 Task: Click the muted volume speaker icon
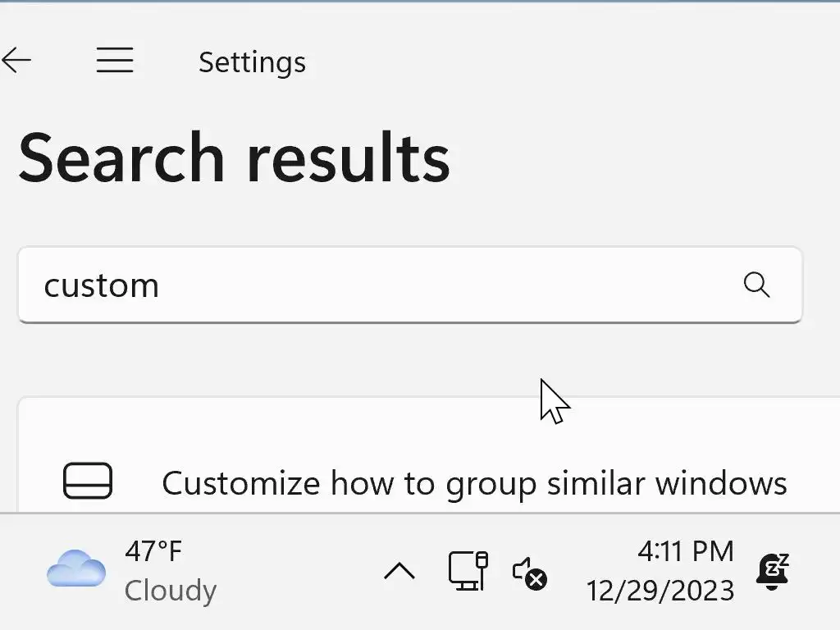tap(530, 572)
